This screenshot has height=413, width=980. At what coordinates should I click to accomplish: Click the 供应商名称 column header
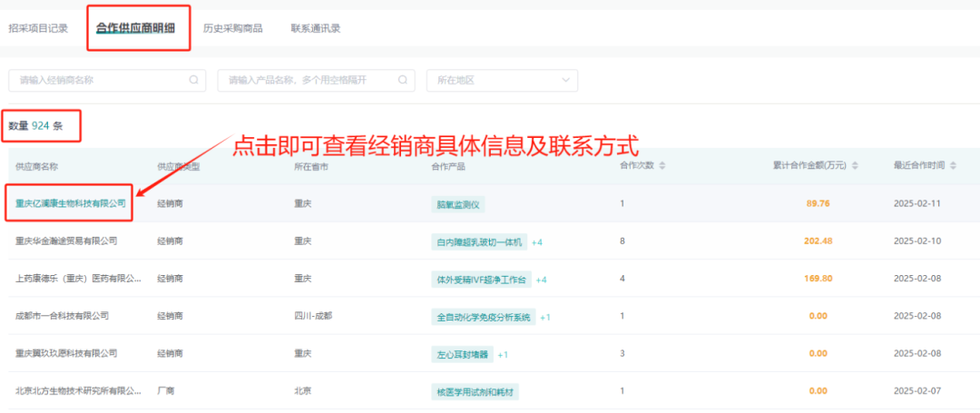[x=36, y=166]
